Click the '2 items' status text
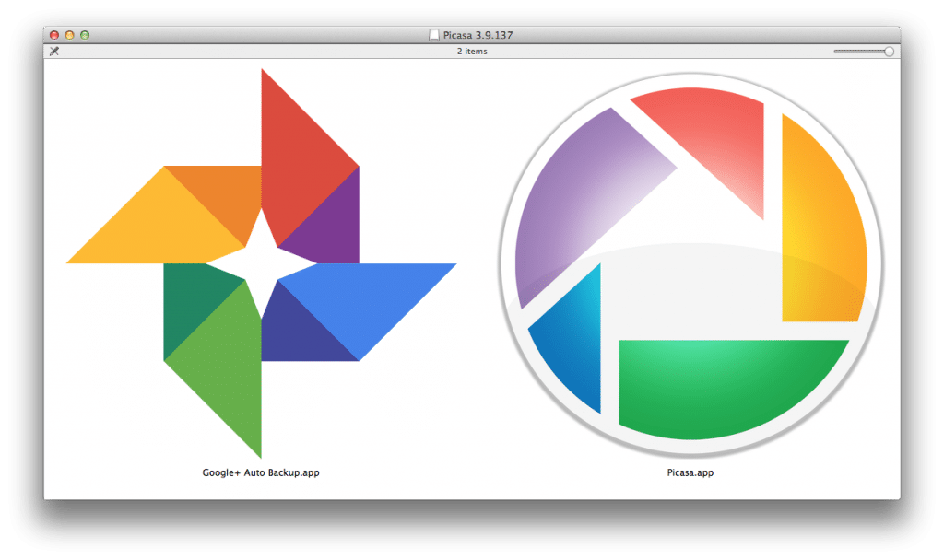Screen dimensions: 944x560 coord(472,52)
